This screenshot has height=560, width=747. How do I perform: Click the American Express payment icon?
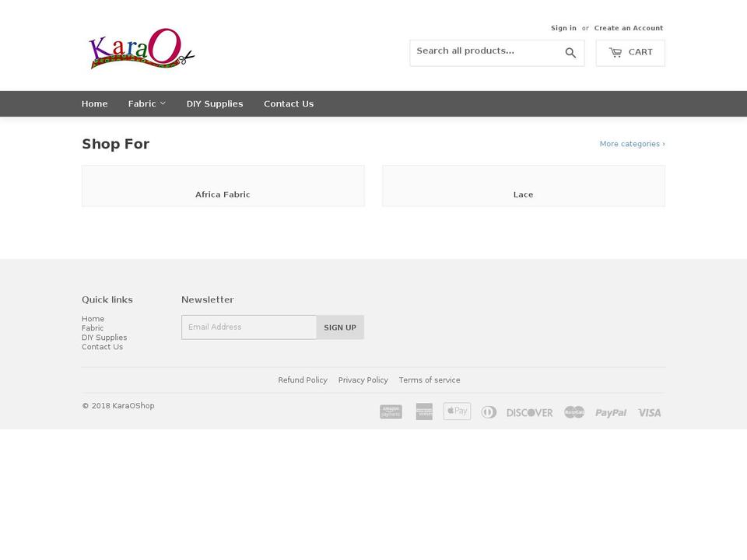[424, 412]
